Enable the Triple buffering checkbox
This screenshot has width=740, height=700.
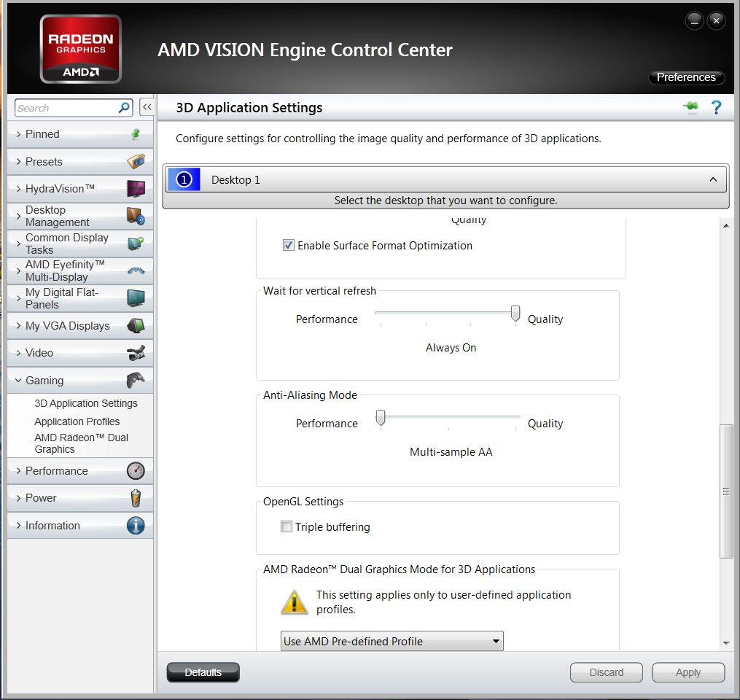click(x=287, y=526)
